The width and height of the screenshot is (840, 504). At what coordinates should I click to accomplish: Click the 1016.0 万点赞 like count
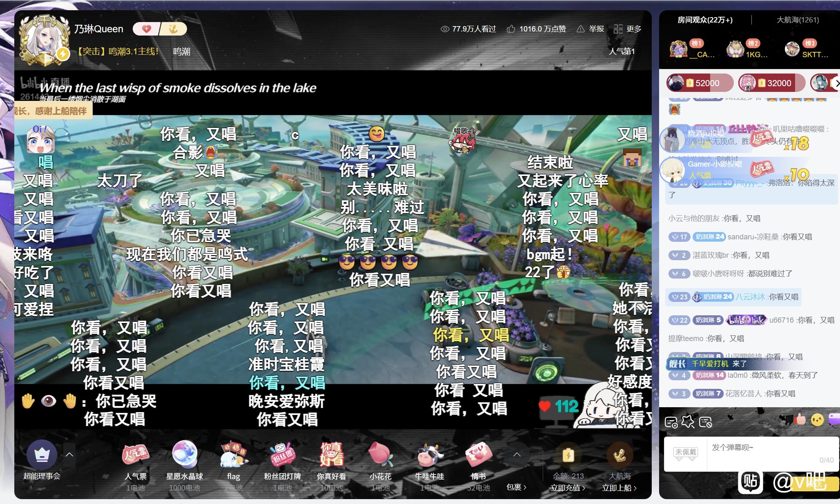(543, 29)
